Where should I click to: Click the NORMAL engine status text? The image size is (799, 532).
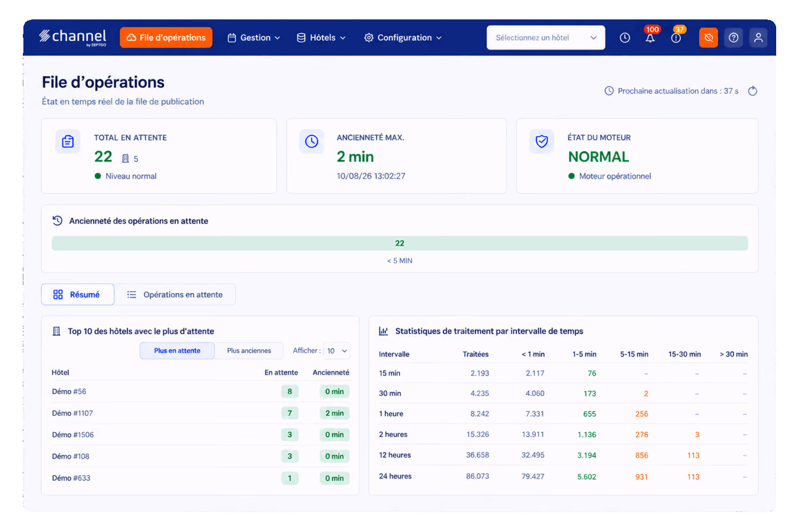[598, 157]
